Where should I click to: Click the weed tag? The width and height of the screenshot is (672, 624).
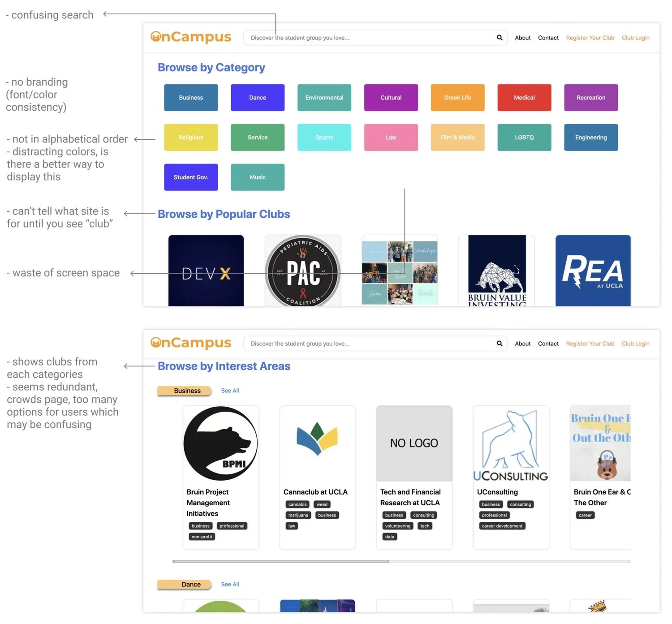[x=322, y=504]
